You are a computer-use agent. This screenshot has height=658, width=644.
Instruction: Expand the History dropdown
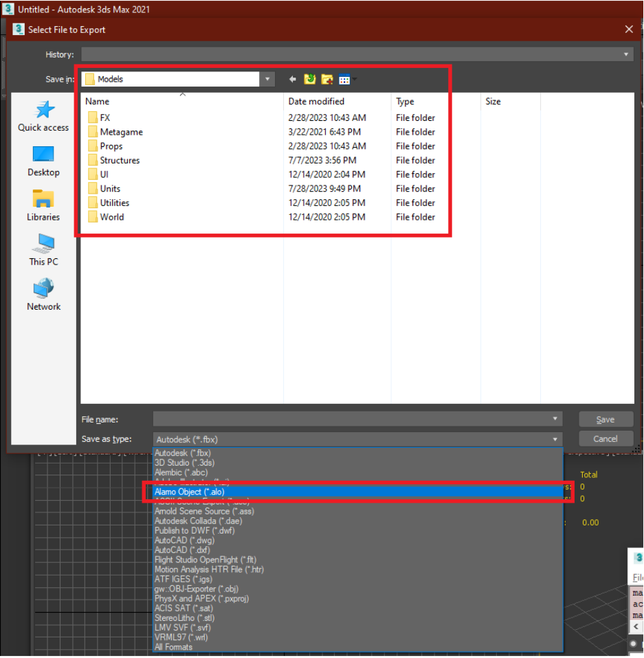(x=626, y=55)
